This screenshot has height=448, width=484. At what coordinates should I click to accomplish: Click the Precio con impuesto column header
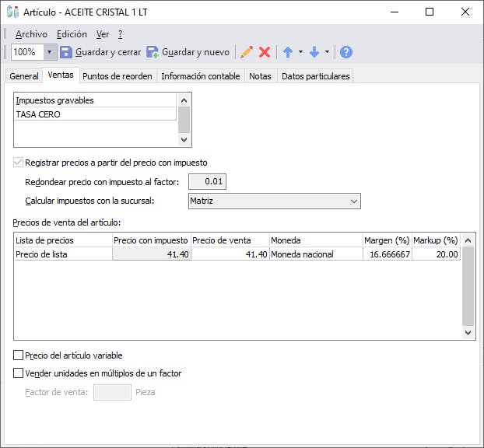pos(151,240)
